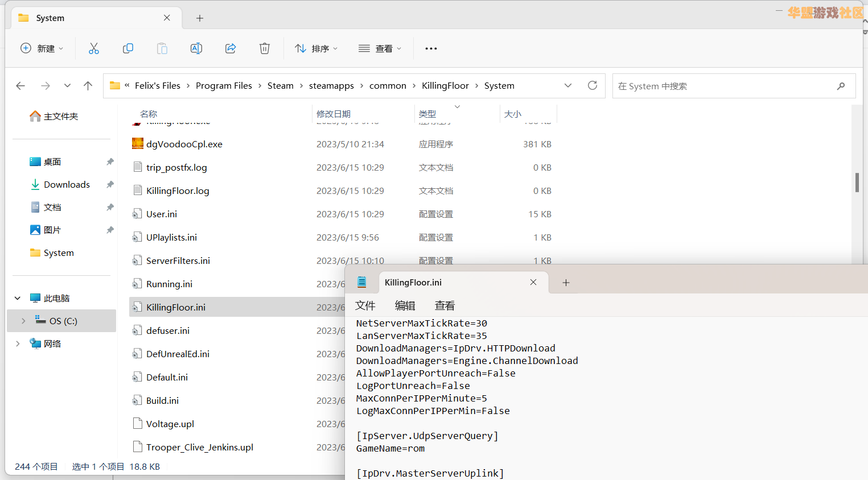The width and height of the screenshot is (868, 480).
Task: Close the KillingFloor.ini Notepad tab
Action: pyautogui.click(x=533, y=282)
